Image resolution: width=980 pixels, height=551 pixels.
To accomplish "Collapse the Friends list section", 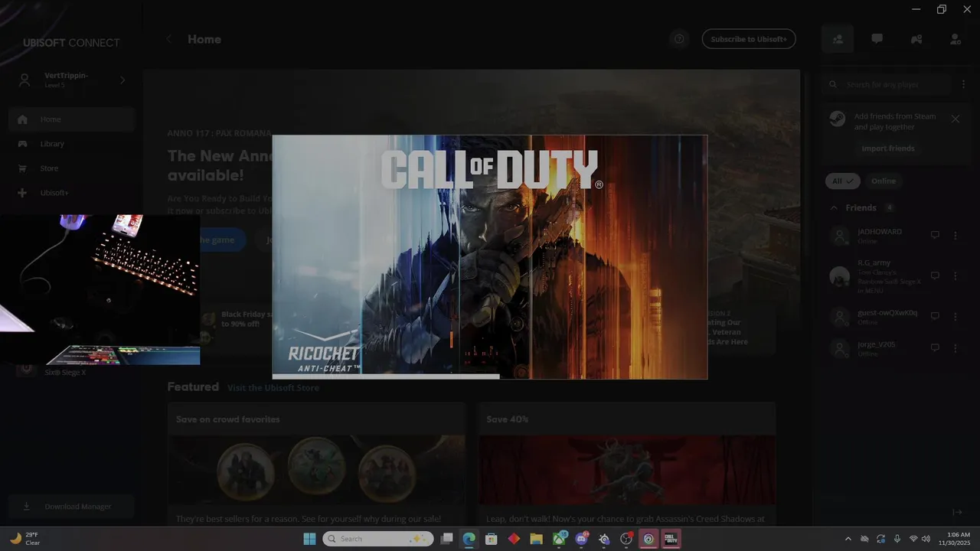I will pyautogui.click(x=834, y=208).
